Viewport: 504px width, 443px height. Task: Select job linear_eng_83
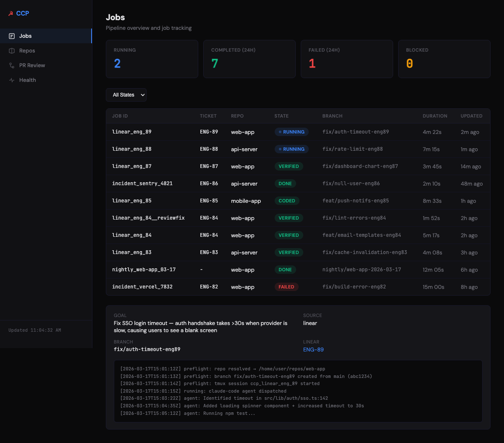298,252
